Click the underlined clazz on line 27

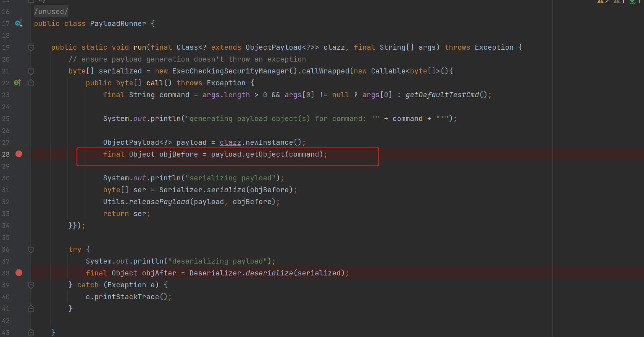pyautogui.click(x=231, y=142)
